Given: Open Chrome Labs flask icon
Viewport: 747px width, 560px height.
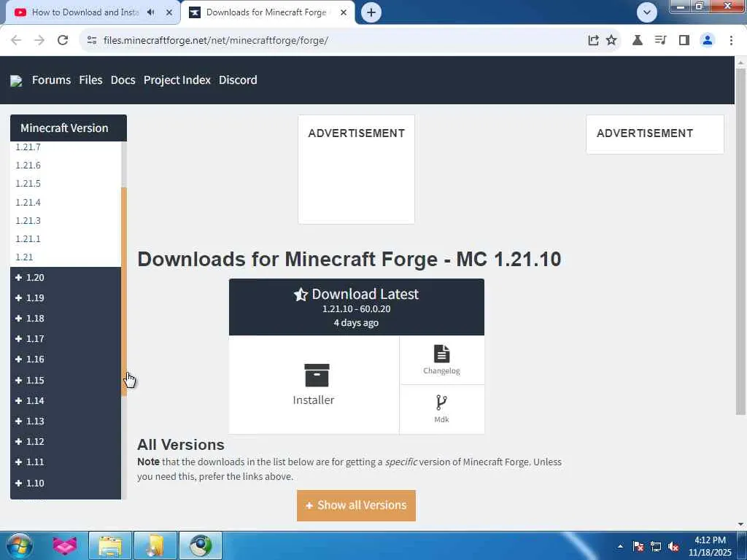Looking at the screenshot, I should click(x=638, y=41).
